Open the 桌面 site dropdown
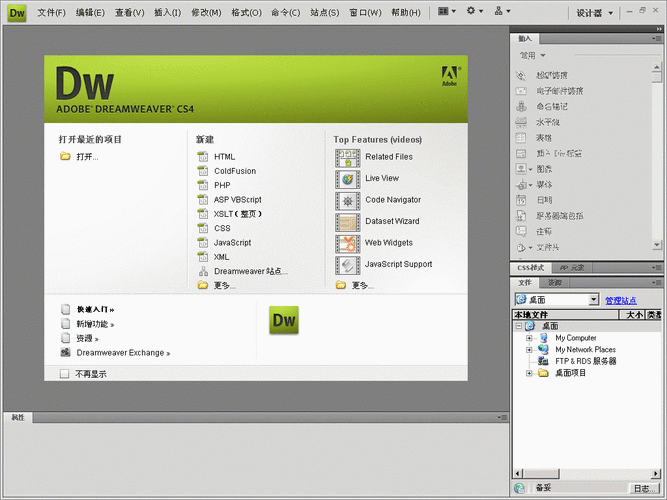The image size is (667, 500). click(x=593, y=300)
